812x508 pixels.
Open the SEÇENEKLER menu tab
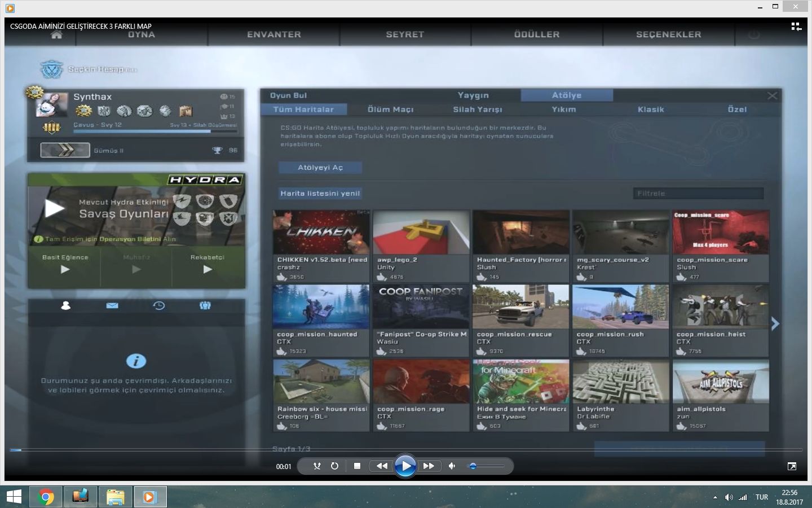(669, 34)
